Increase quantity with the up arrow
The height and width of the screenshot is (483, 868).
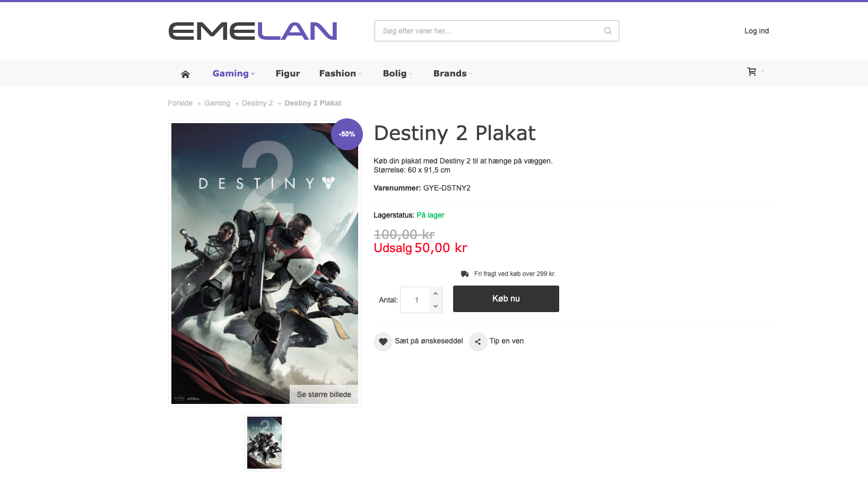[x=436, y=294]
